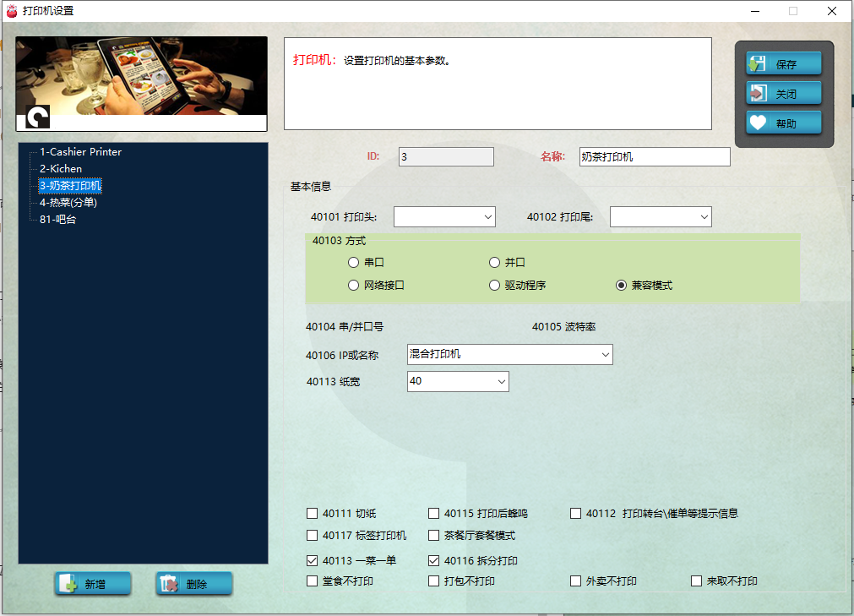Click the ID field showing 3
Viewport: 854px width, 616px height.
[446, 157]
